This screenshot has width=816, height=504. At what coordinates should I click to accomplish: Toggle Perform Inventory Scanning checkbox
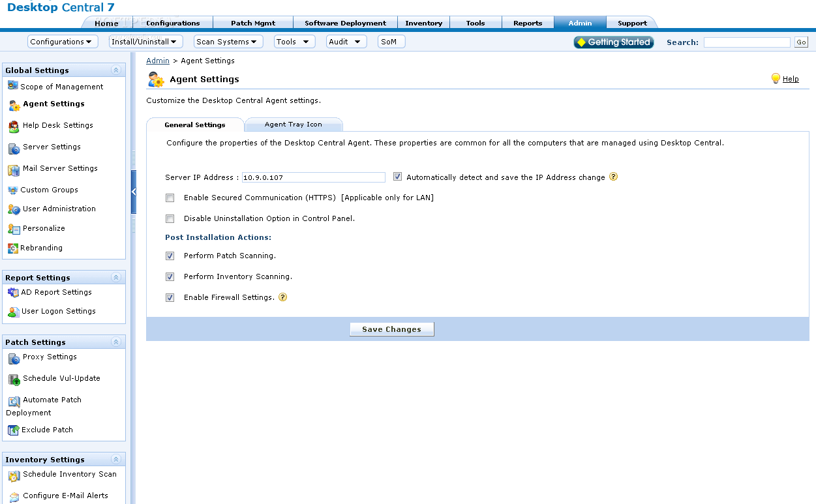coord(170,276)
